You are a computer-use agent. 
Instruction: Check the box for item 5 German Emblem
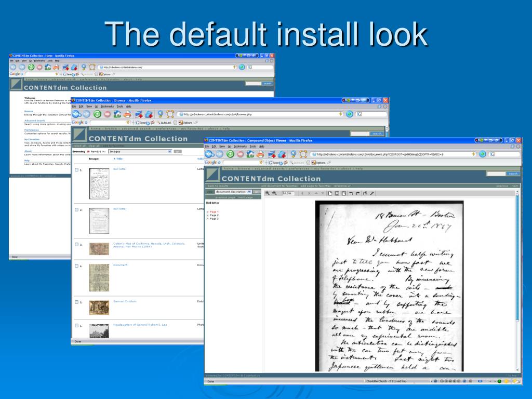tap(77, 302)
